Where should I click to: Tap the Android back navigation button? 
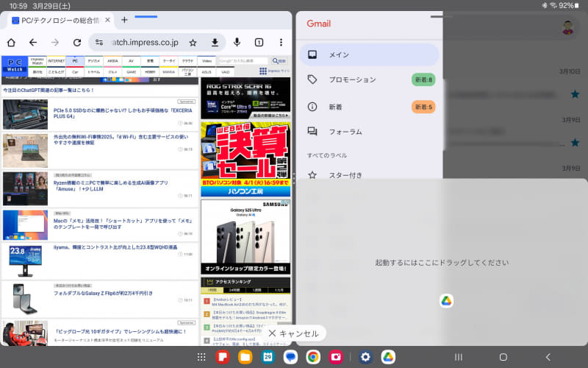(548, 357)
